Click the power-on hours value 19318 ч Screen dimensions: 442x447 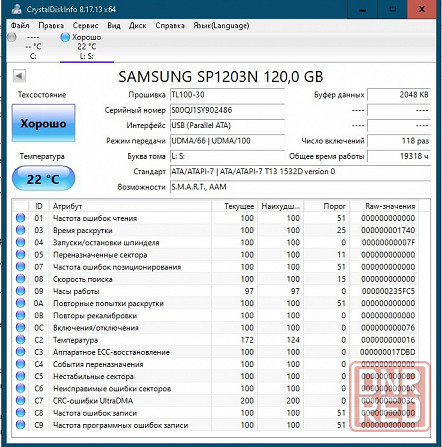pos(399,156)
